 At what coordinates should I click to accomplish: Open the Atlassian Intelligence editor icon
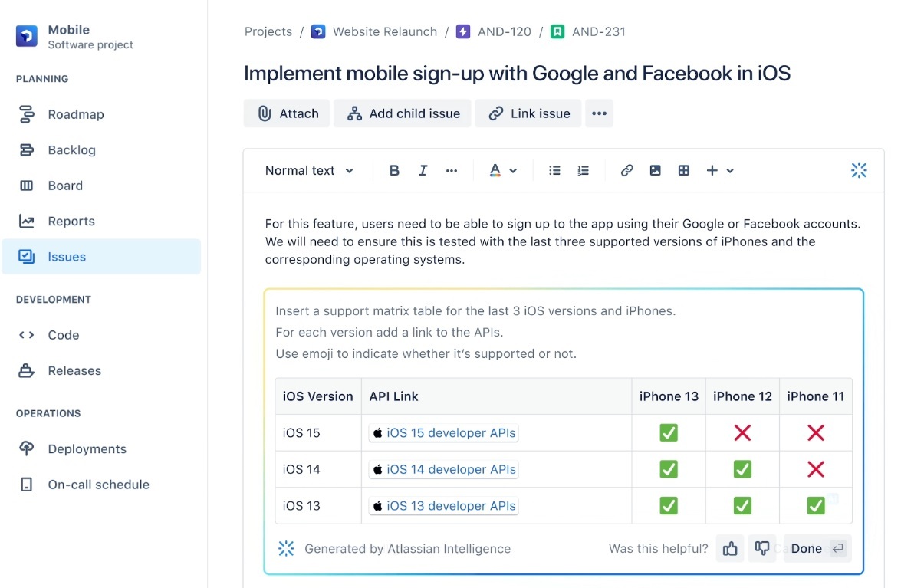pyautogui.click(x=859, y=170)
